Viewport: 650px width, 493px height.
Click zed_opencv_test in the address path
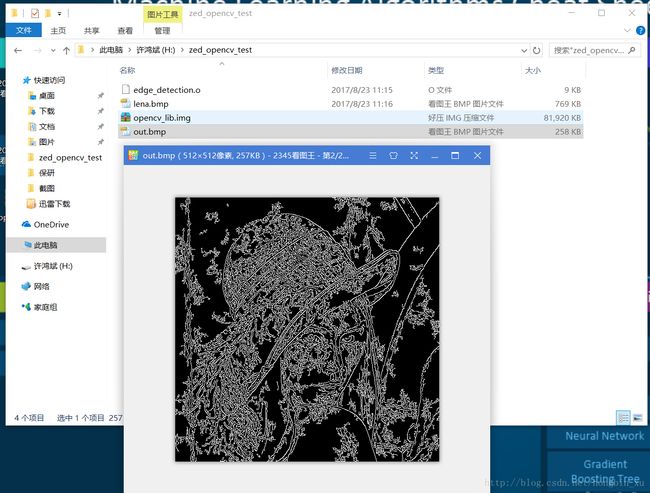[220, 50]
